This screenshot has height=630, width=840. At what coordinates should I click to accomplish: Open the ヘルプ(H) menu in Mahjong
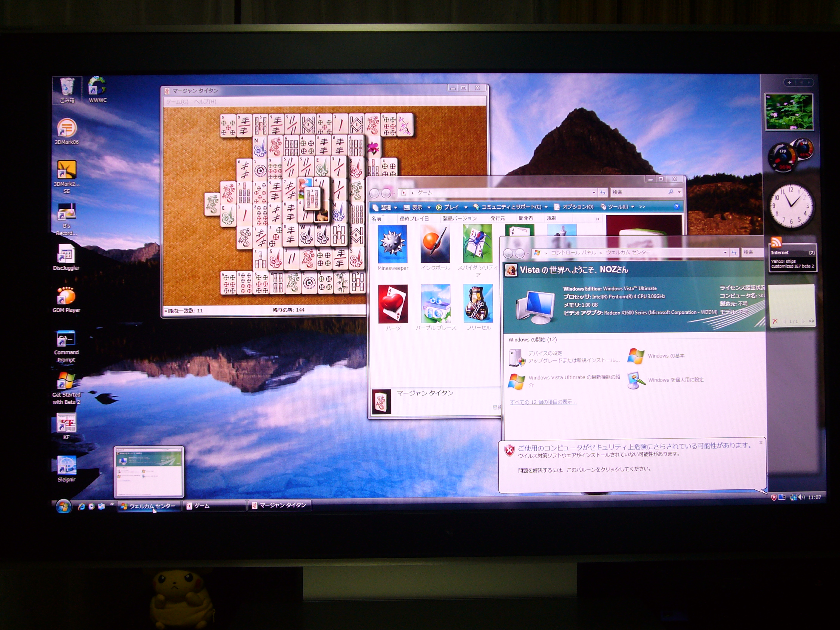(205, 102)
